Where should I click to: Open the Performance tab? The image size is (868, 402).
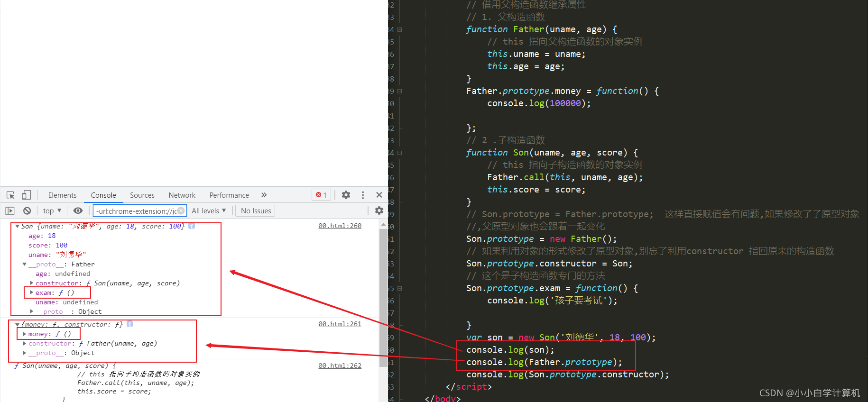[x=229, y=195]
